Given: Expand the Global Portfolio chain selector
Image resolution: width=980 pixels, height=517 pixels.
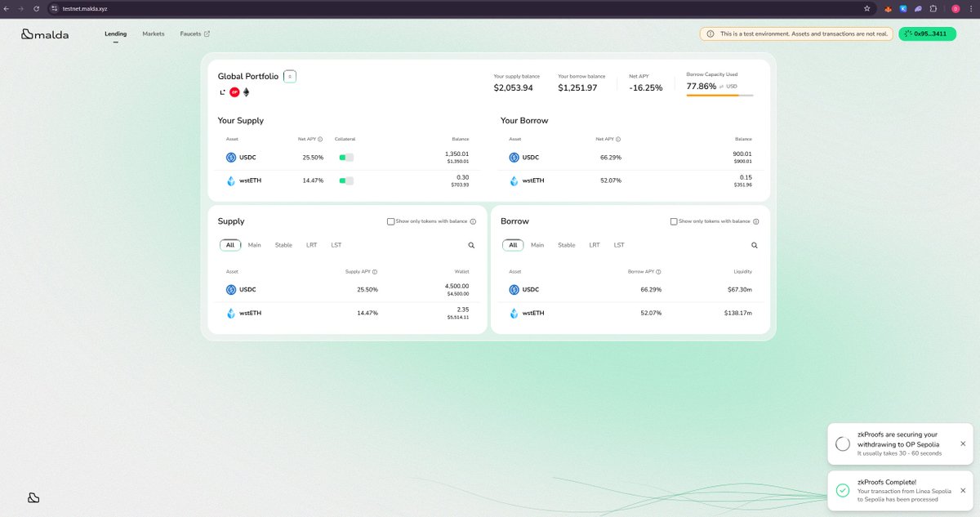Looking at the screenshot, I should point(290,76).
